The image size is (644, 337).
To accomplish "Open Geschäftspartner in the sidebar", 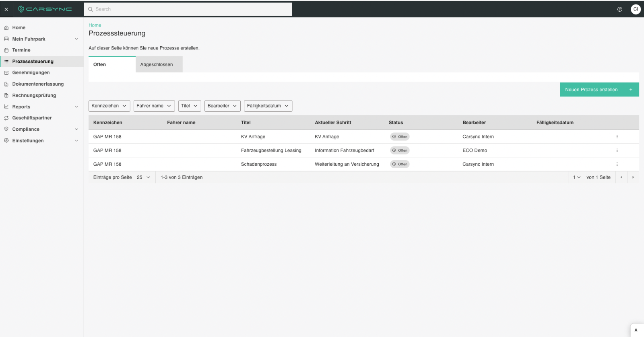I will tap(42, 118).
